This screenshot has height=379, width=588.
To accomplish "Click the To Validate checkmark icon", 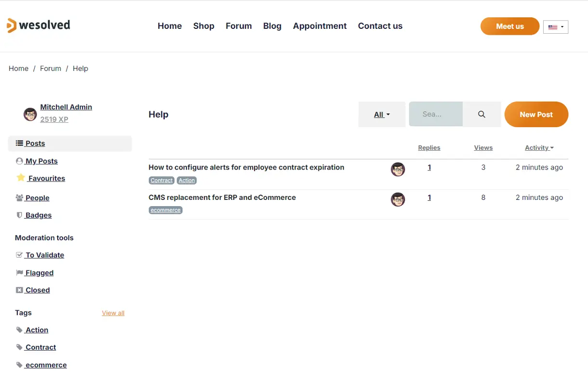I will point(19,255).
